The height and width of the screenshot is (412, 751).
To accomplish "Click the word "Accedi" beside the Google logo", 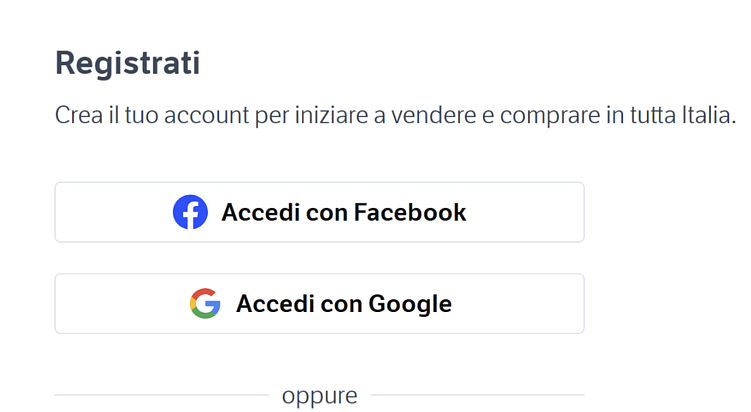I will [269, 303].
